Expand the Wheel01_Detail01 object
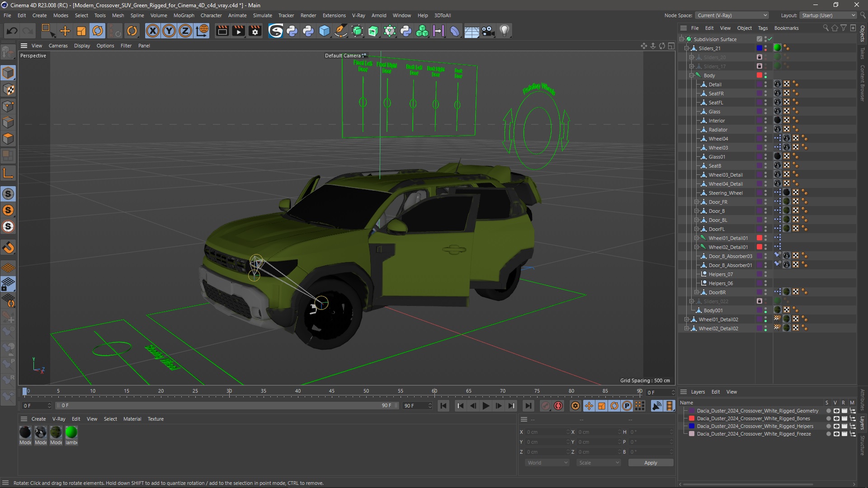This screenshot has width=868, height=488. 697,238
